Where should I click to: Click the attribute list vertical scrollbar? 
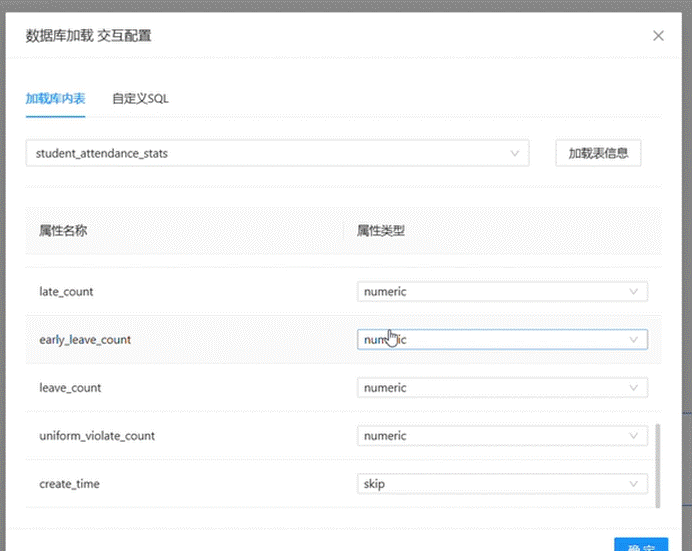coord(658,466)
